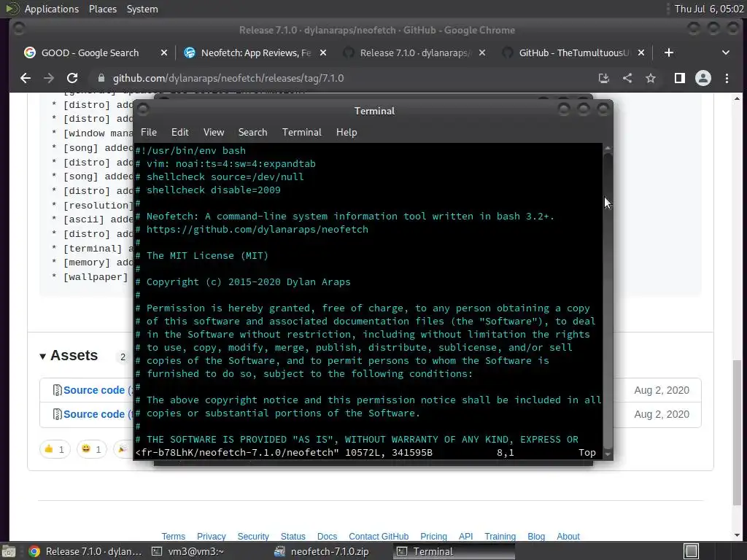747x560 pixels.
Task: Go back with Chrome's back arrow
Action: coord(26,78)
